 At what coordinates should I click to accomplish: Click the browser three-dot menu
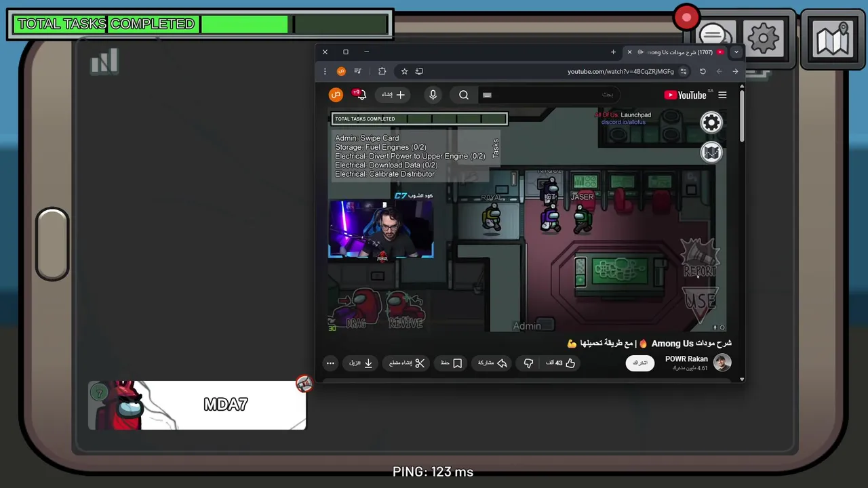pos(325,71)
